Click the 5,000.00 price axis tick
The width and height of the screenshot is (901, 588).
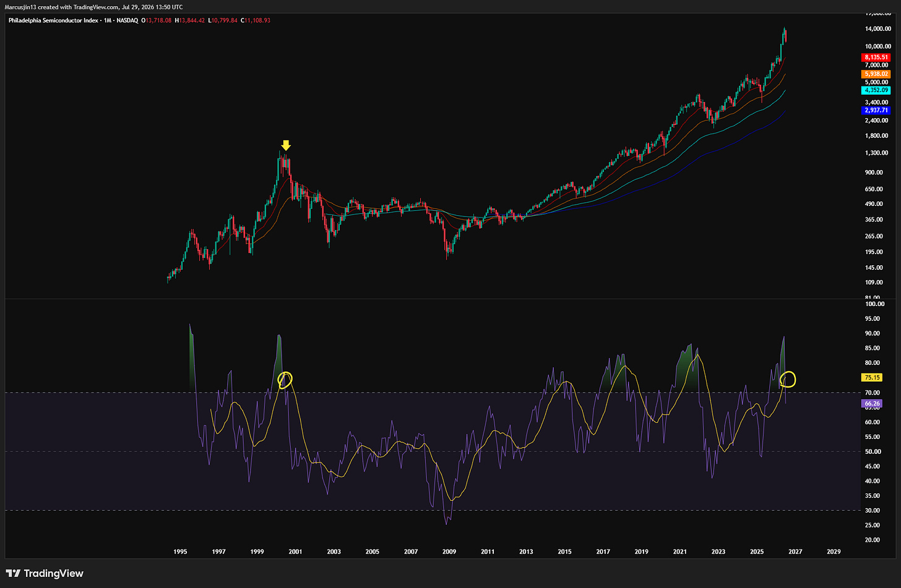point(877,82)
